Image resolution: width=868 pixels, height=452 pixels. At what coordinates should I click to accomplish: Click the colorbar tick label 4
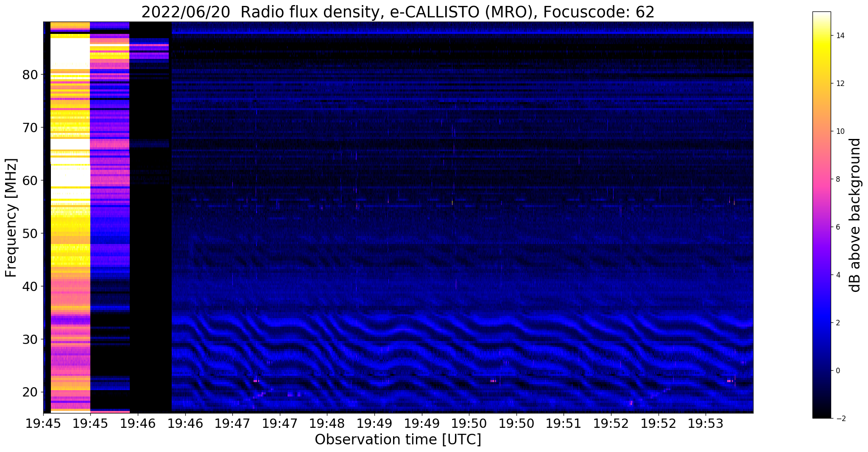tap(837, 275)
